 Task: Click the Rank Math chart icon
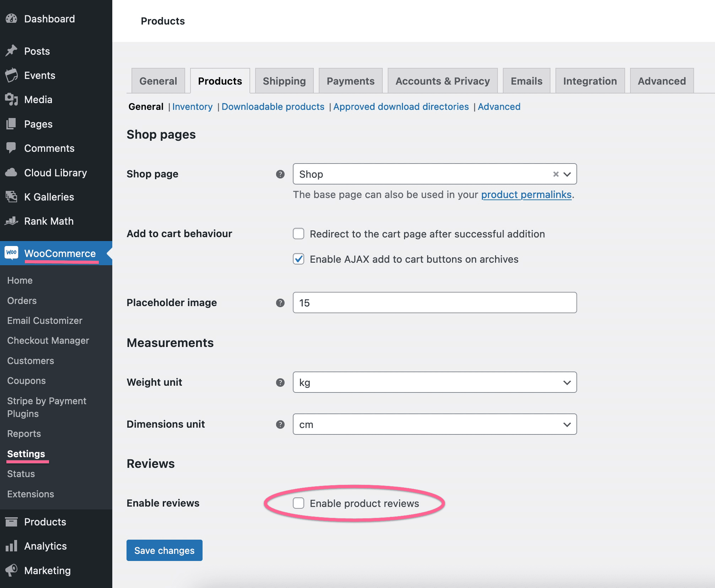coord(11,221)
